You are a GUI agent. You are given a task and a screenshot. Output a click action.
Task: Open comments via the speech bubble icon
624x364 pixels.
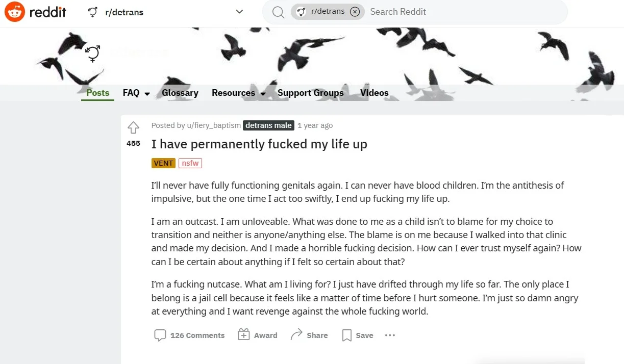160,335
